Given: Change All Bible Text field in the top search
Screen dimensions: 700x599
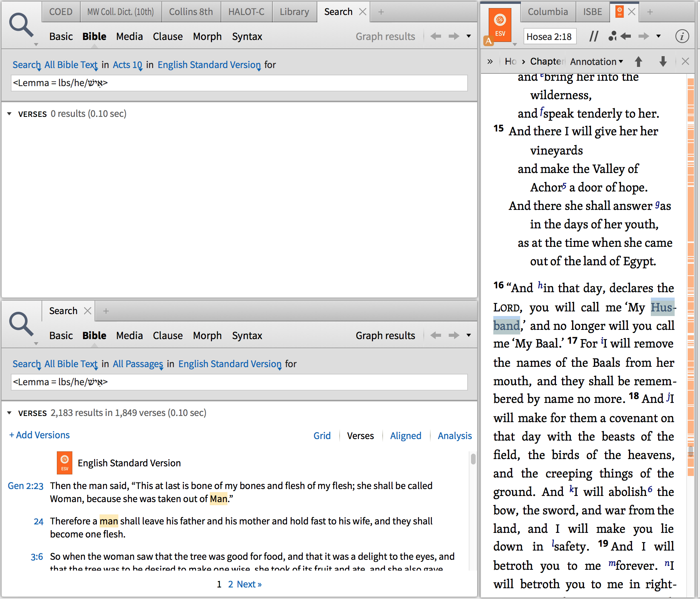Looking at the screenshot, I should coord(71,65).
